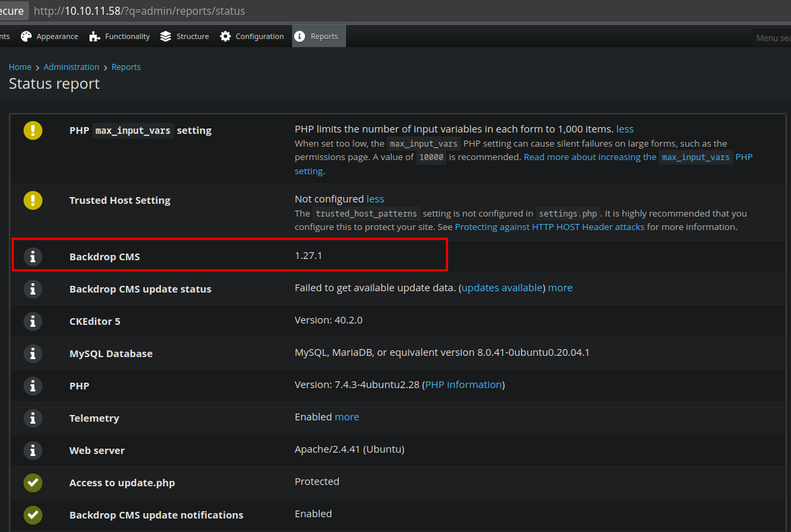Click warning icon beside PHP max_input_vars
This screenshot has width=791, height=532.
tap(32, 130)
